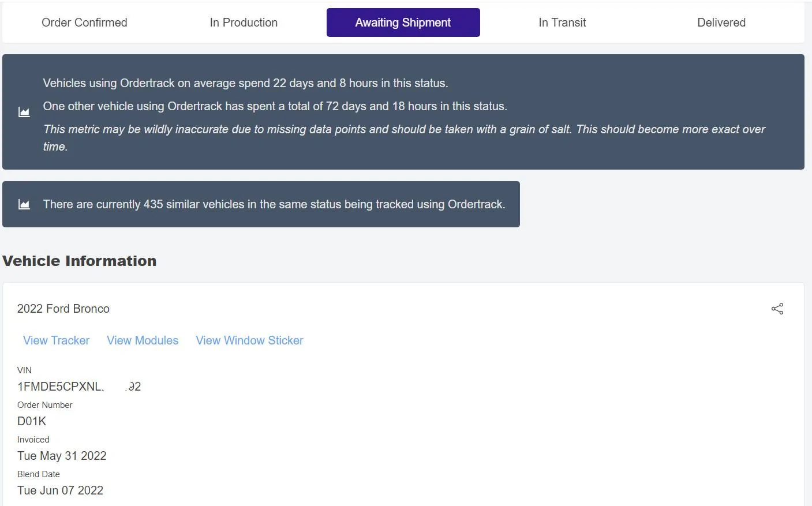Viewport: 812px width, 506px height.
Task: Click the Blend Date label
Action: tap(39, 474)
